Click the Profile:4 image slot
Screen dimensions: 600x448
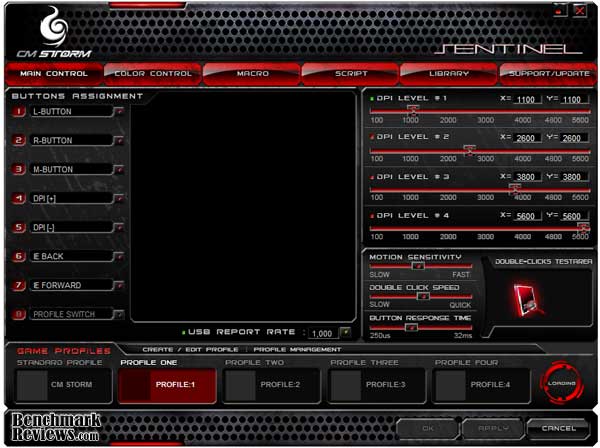tap(450, 385)
